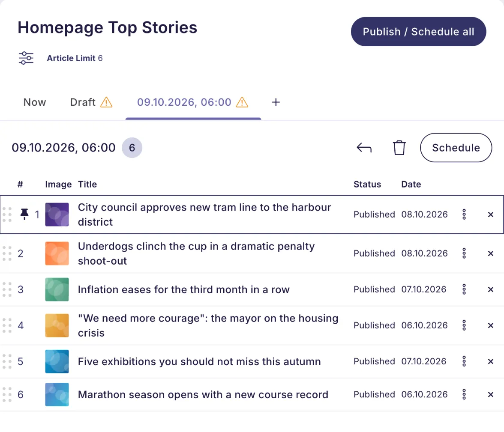The image size is (504, 432).
Task: Switch to the Draft tab
Action: click(x=91, y=102)
